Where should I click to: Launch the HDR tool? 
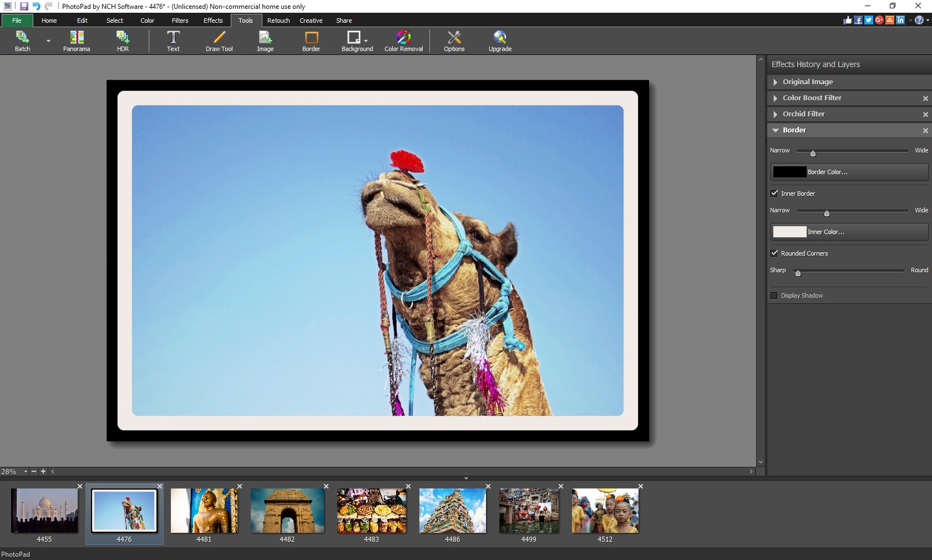(122, 41)
